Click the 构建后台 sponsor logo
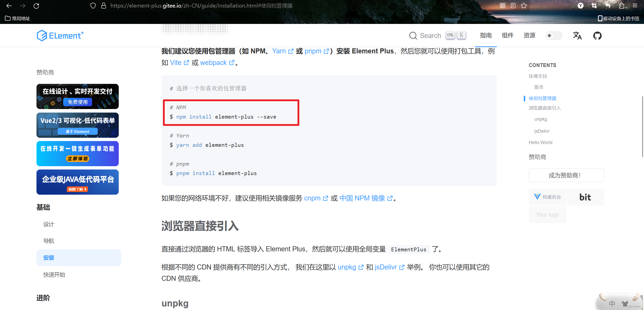The width and height of the screenshot is (644, 310). (x=547, y=197)
